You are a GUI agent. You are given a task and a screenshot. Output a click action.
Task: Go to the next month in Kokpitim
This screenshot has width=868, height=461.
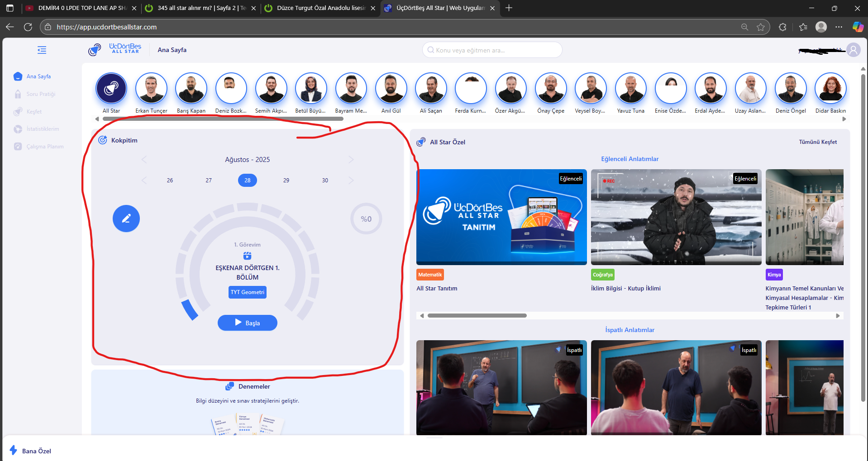tap(351, 160)
